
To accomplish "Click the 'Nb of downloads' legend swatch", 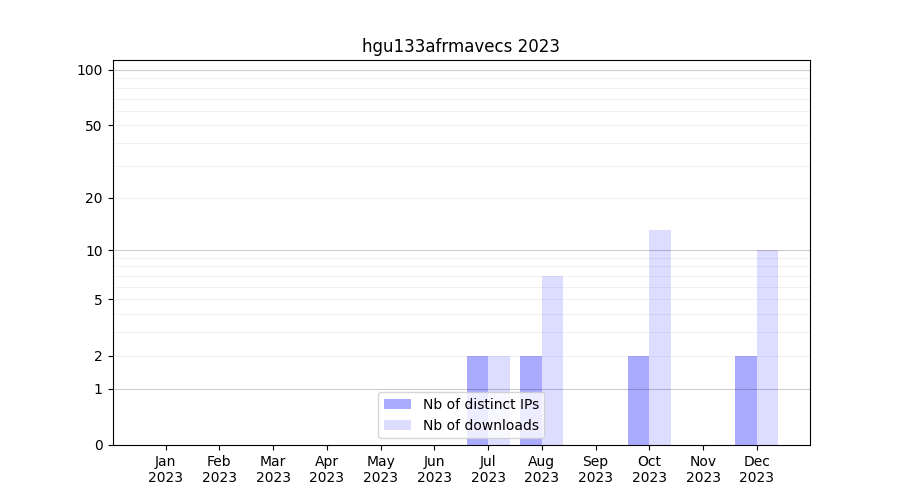I will pyautogui.click(x=397, y=425).
